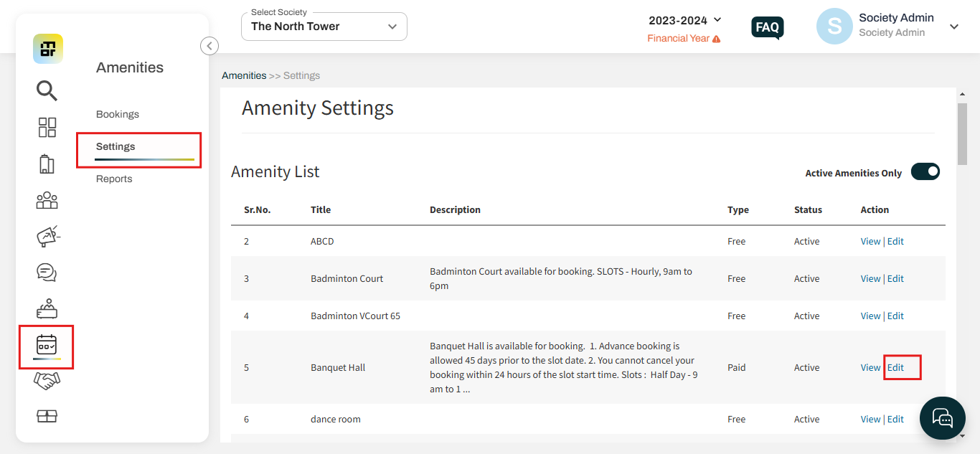Select the handshake icon in the sidebar

pos(47,381)
